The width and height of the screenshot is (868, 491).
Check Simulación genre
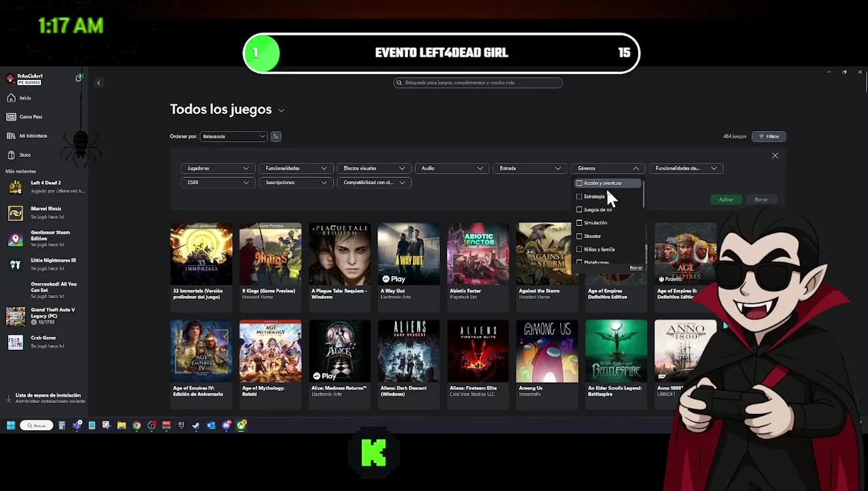pos(579,223)
